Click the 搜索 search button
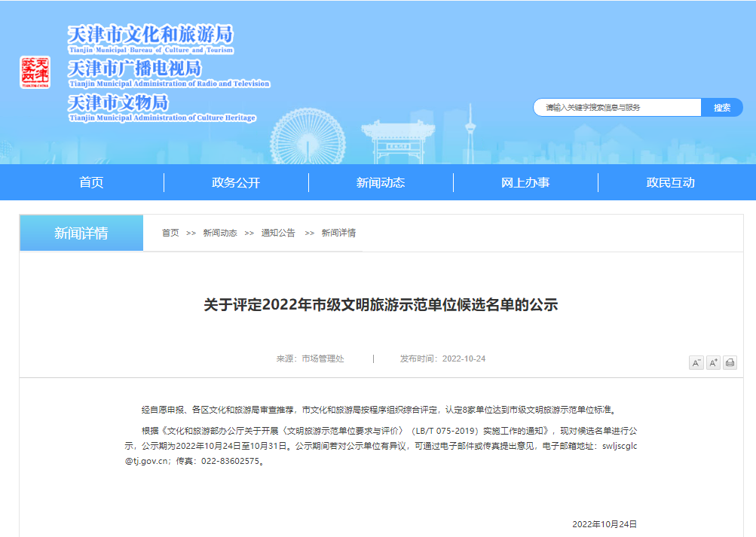The height and width of the screenshot is (537, 756). (x=721, y=108)
